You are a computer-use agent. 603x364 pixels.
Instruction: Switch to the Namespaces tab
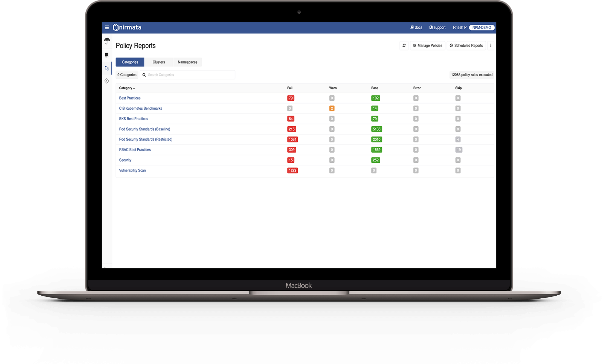187,62
